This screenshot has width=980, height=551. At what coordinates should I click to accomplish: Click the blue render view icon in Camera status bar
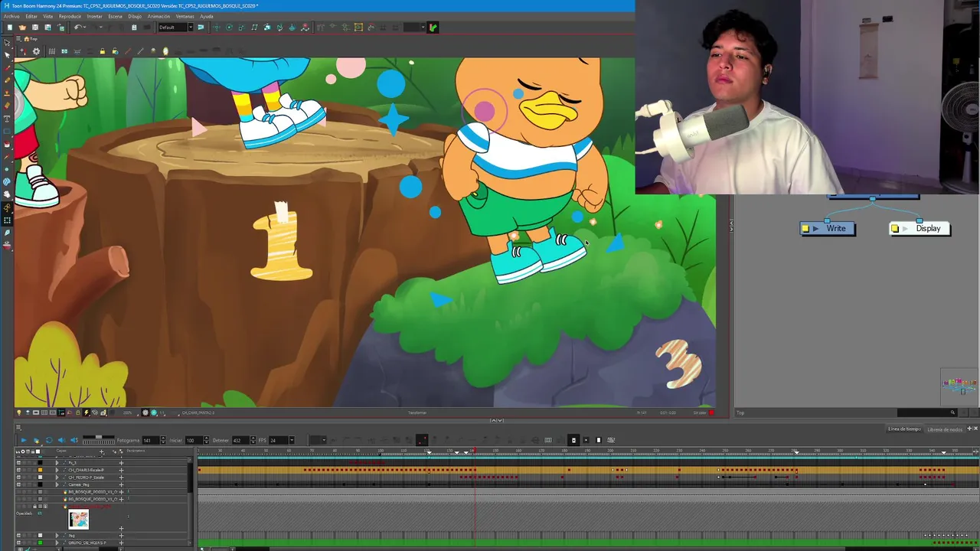coord(154,412)
